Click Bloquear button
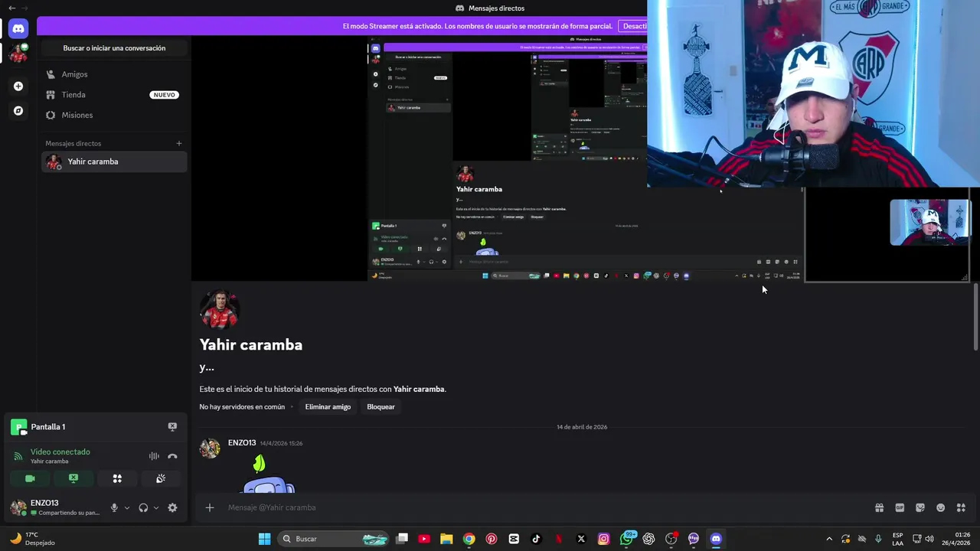The image size is (980, 551). click(x=381, y=407)
